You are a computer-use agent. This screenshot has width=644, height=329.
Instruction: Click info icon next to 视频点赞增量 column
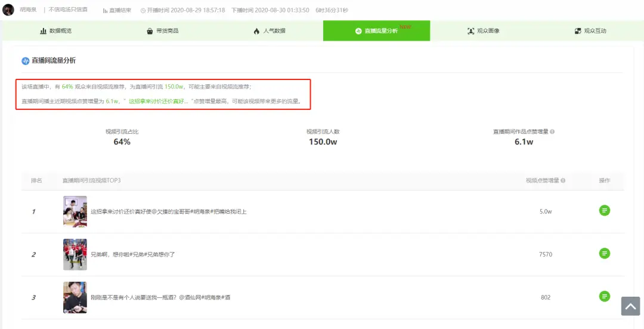click(x=563, y=180)
